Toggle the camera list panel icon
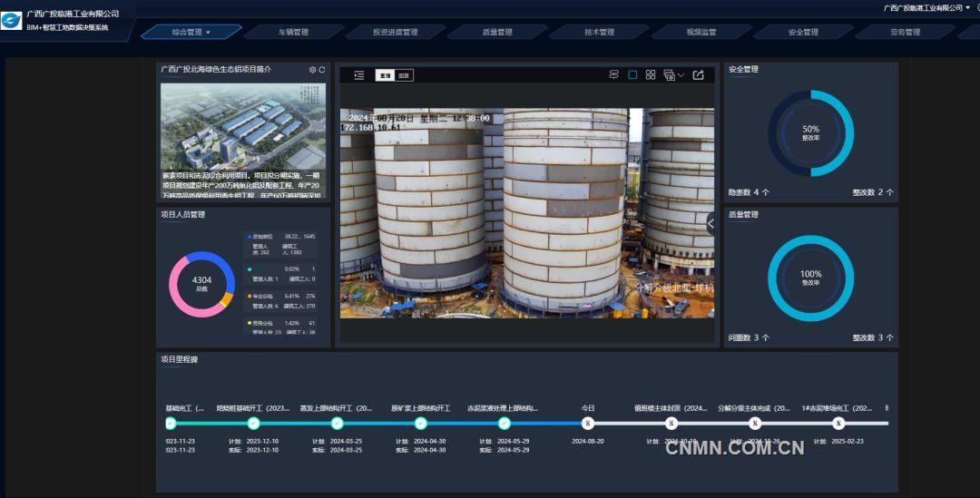Image resolution: width=980 pixels, height=498 pixels. point(358,75)
